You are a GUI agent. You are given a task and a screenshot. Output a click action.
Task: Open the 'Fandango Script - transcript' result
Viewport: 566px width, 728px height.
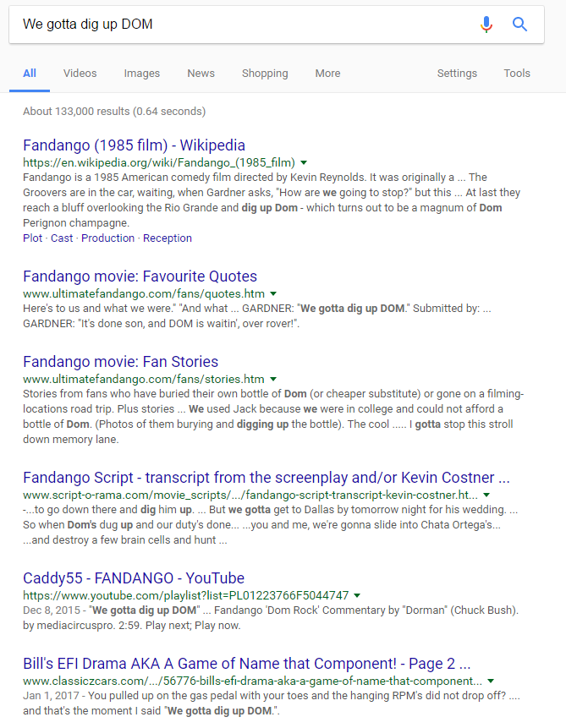[x=267, y=477]
